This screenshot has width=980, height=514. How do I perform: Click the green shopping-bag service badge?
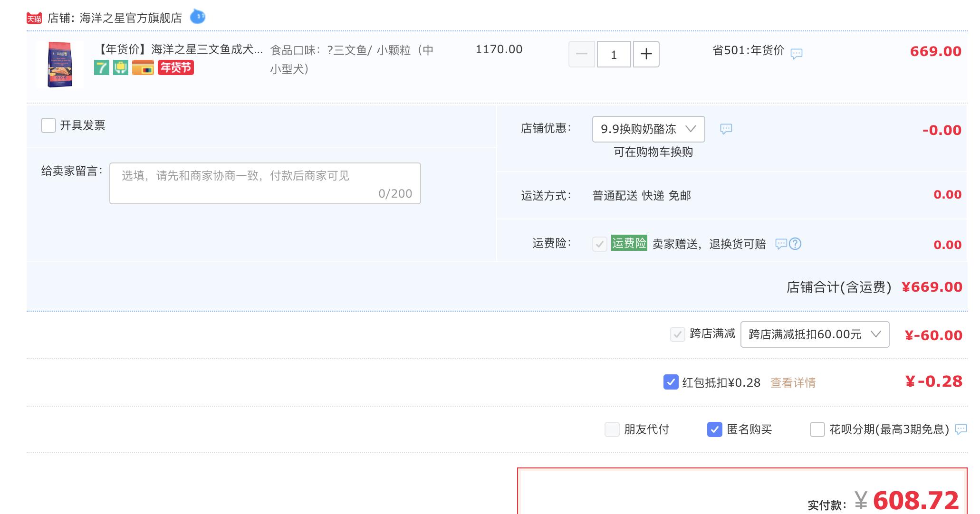point(121,68)
